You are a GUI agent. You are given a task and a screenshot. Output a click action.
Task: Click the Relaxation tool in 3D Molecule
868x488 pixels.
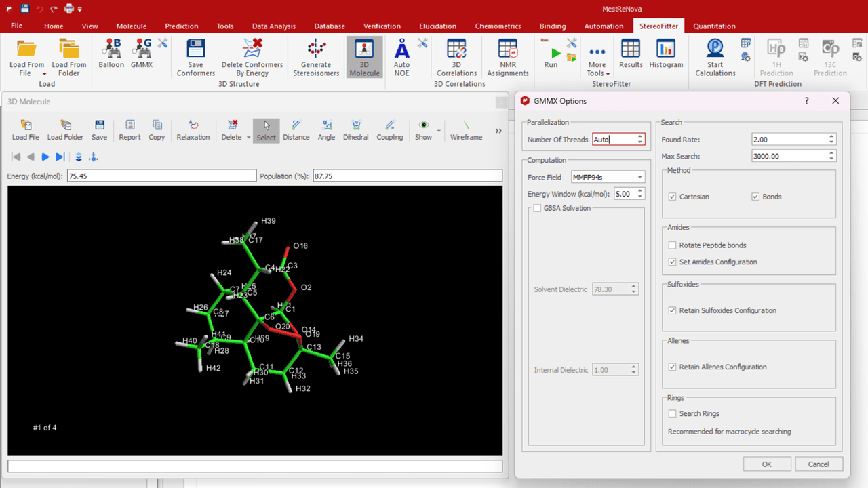click(x=193, y=130)
